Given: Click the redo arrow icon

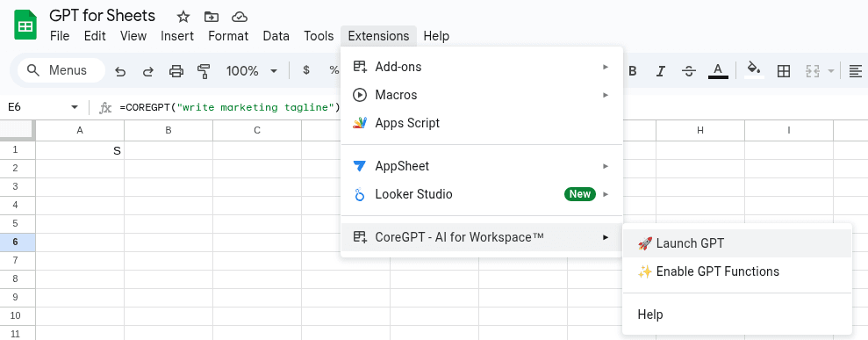Looking at the screenshot, I should [x=147, y=71].
